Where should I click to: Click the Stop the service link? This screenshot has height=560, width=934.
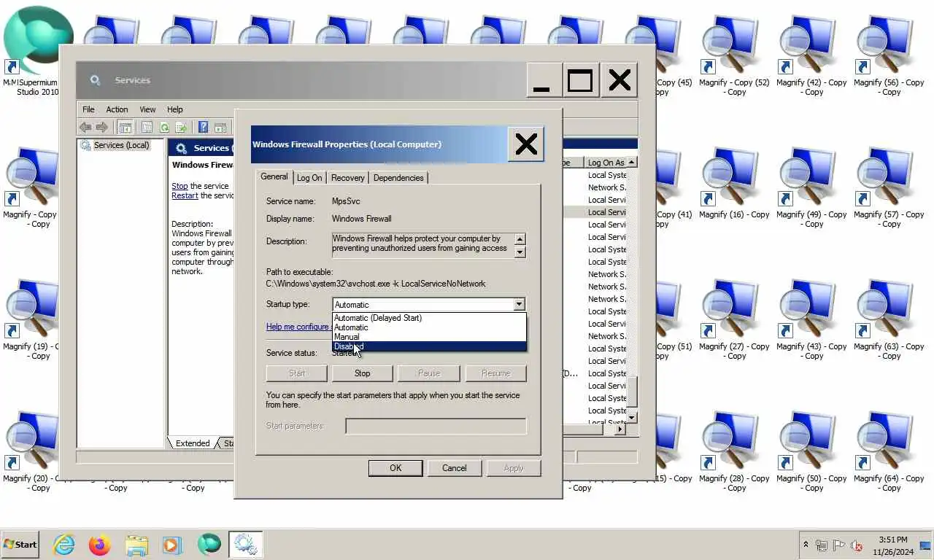click(180, 186)
